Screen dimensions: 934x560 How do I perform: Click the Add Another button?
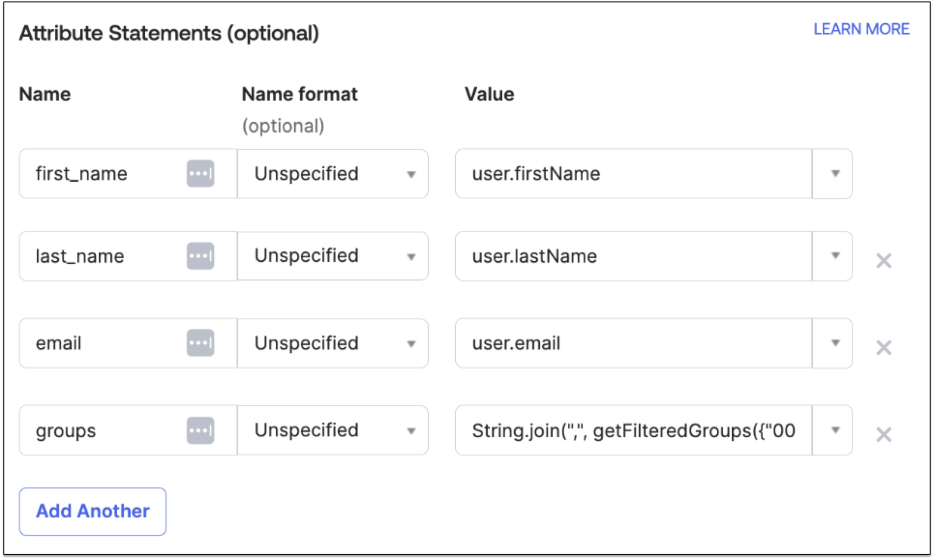pos(92,511)
